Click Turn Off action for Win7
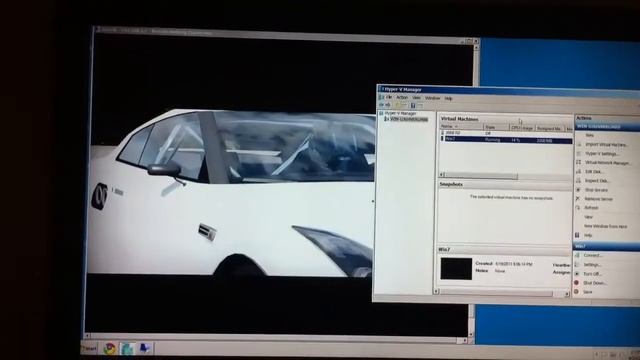Viewport: 640px width, 360px height. point(592,274)
